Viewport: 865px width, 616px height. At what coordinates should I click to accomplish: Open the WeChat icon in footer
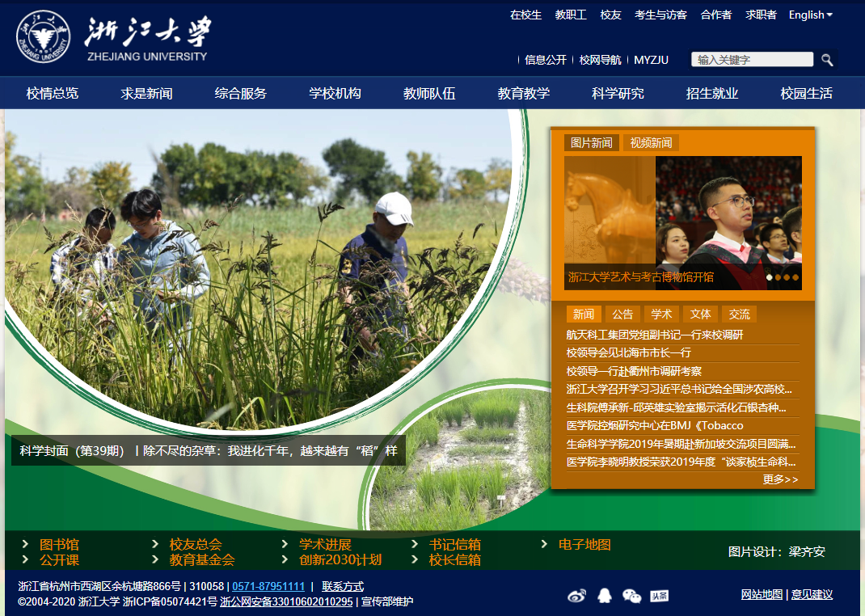pyautogui.click(x=631, y=596)
